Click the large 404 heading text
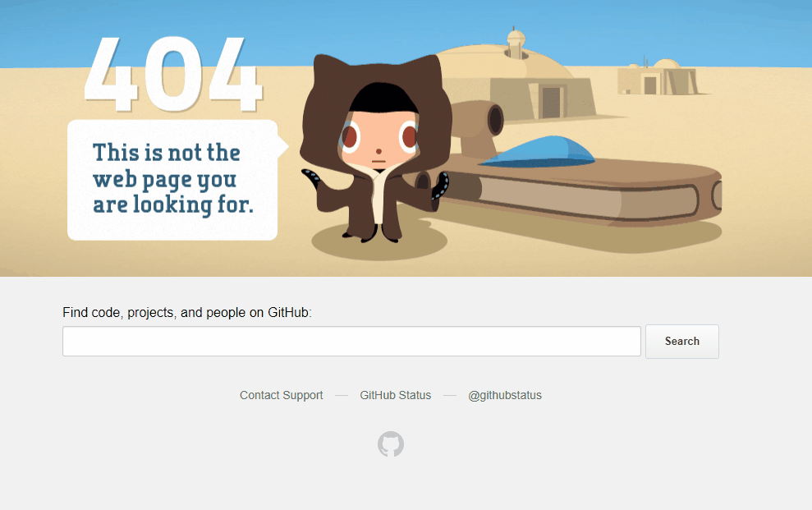Viewport: 812px width, 510px height. [173, 74]
